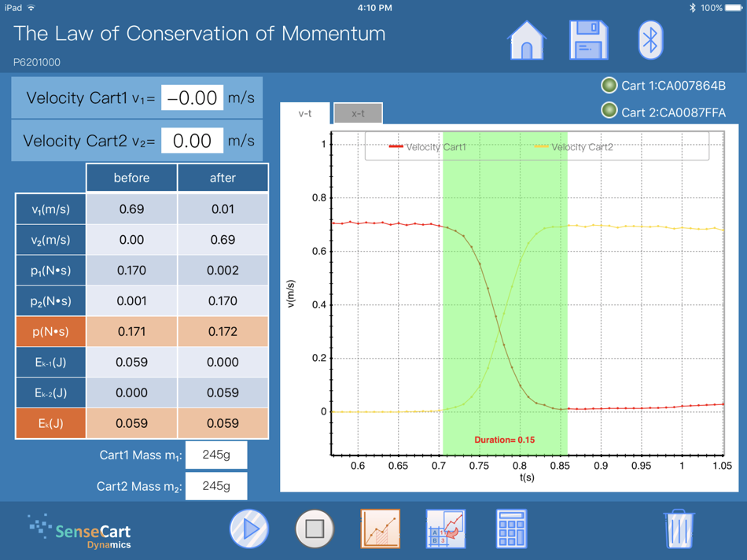The width and height of the screenshot is (747, 560).
Task: Open the Home screen
Action: point(526,39)
